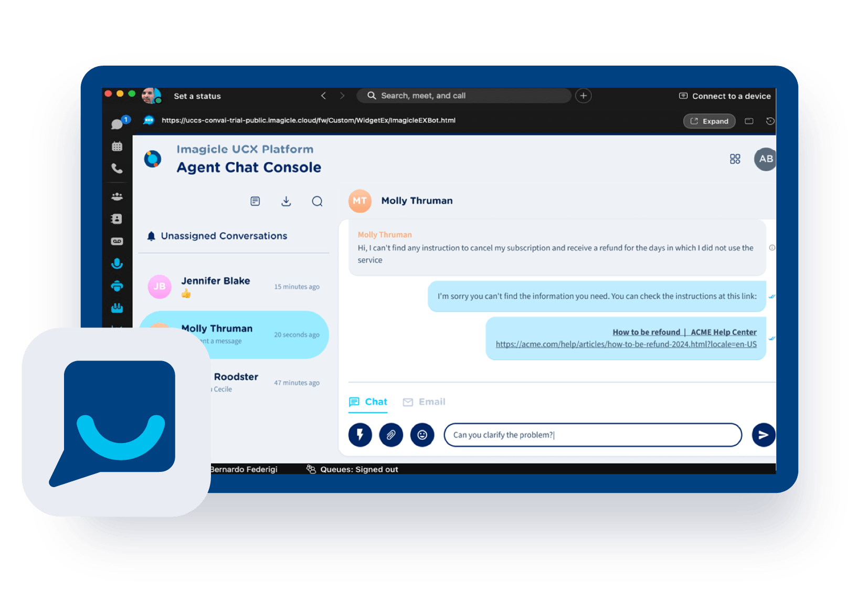Open the quick responses lightning icon

pyautogui.click(x=359, y=435)
